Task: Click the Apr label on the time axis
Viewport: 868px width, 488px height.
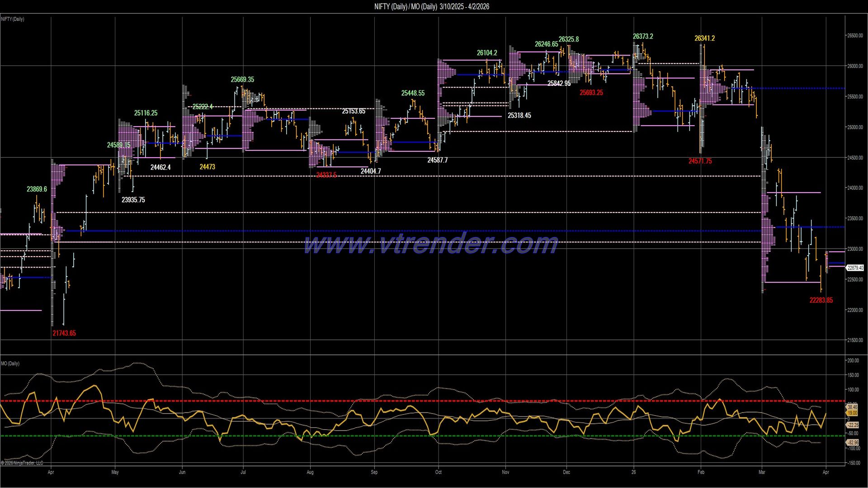Action: [51, 472]
